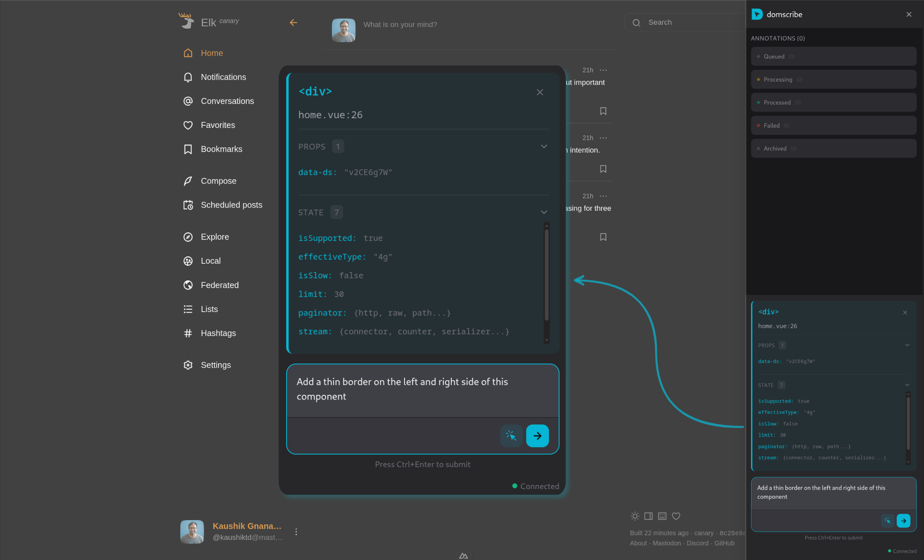Collapse the PROPS section chevron
This screenshot has height=560, width=924.
(544, 146)
